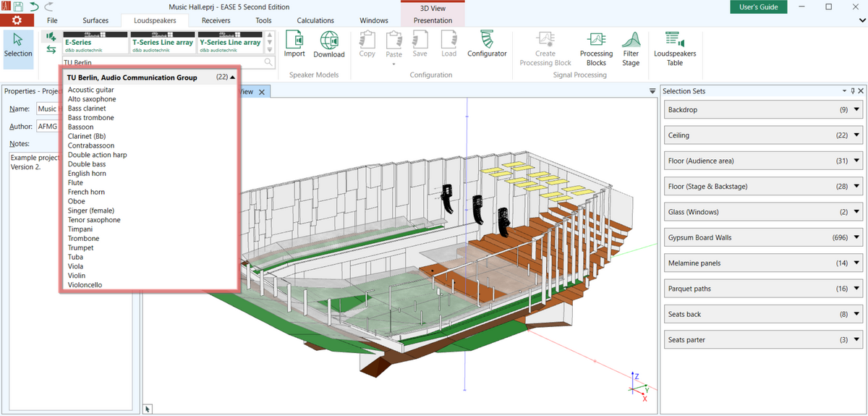Image resolution: width=868 pixels, height=416 pixels.
Task: Click the Download speaker models icon
Action: click(329, 44)
